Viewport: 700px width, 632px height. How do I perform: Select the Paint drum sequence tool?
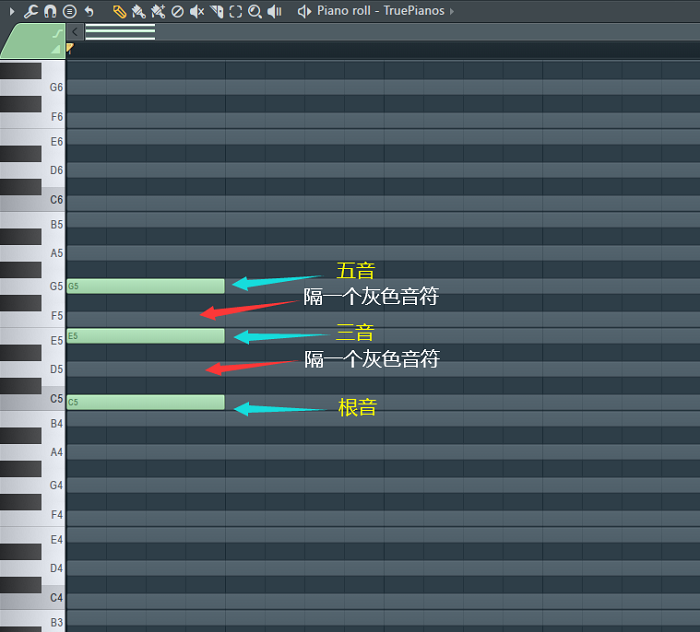[x=158, y=11]
